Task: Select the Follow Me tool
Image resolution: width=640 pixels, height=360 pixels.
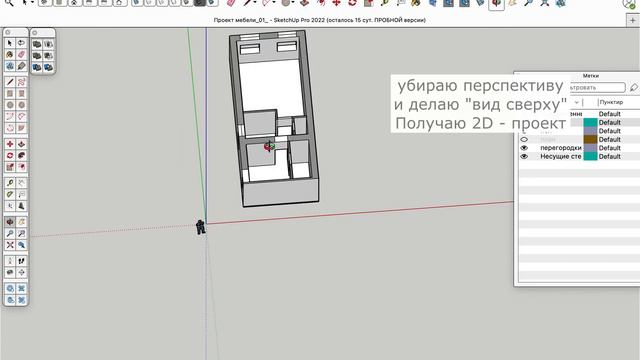Action: point(21,156)
